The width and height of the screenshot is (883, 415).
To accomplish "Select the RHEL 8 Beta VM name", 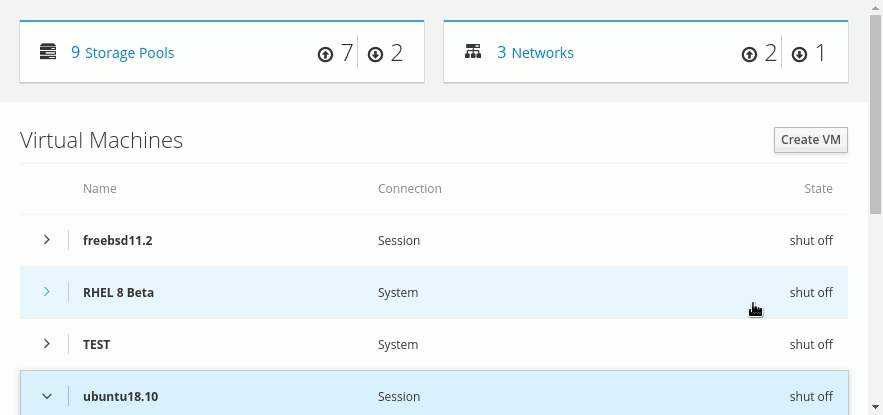I will pyautogui.click(x=118, y=293).
